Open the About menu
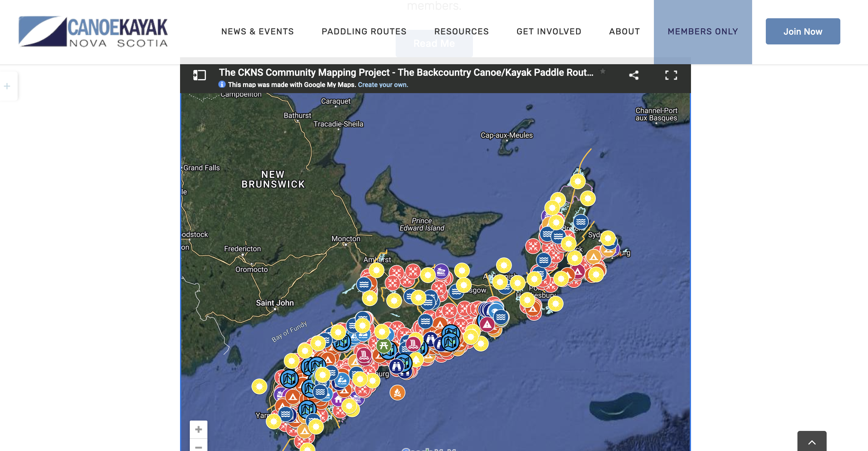Viewport: 868px width, 451px height. pos(624,31)
